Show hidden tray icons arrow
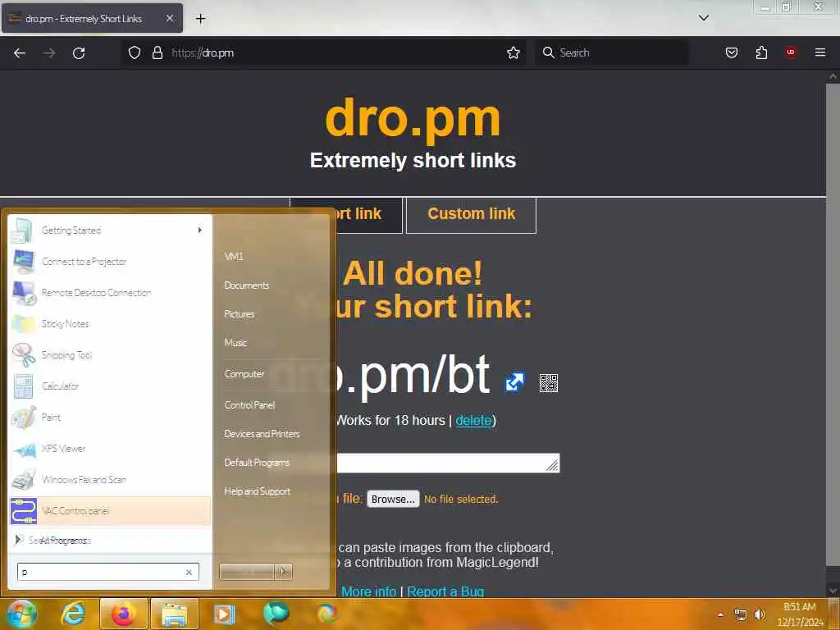 click(720, 614)
